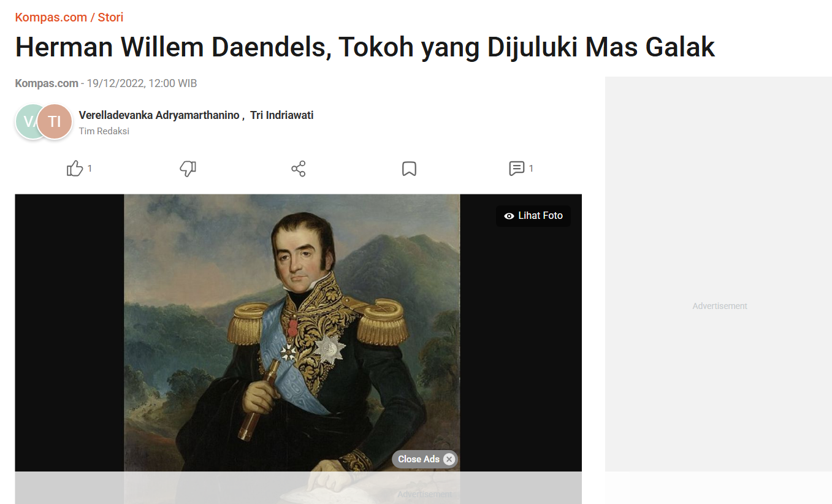The width and height of the screenshot is (832, 504).
Task: Go to the Stori breadcrumb section
Action: pos(110,17)
